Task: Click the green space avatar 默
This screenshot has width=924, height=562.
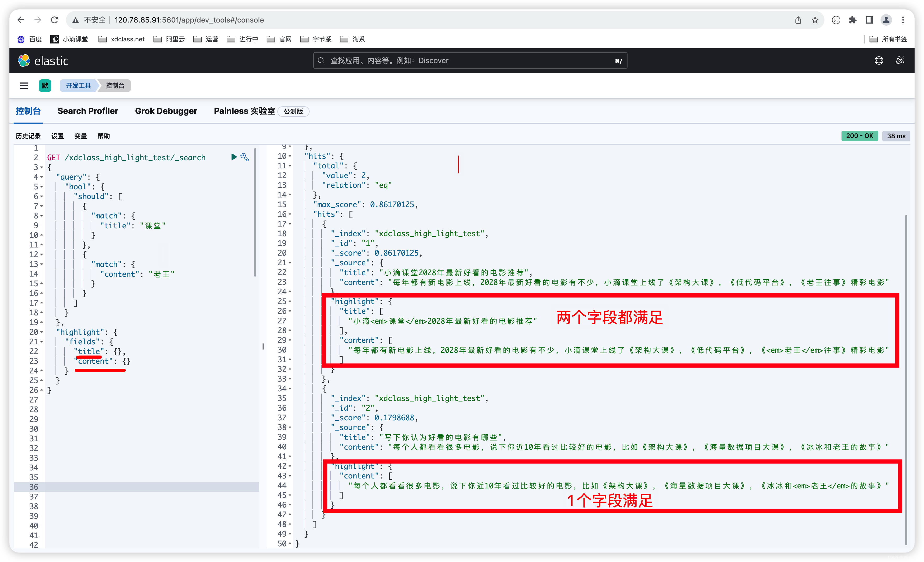Action: click(x=45, y=85)
